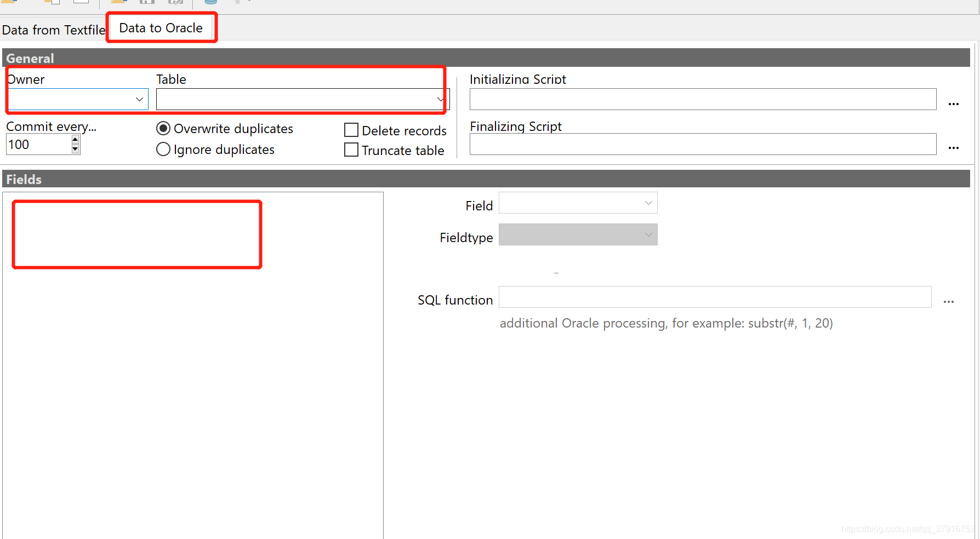Viewport: 980px width, 539px height.
Task: Click the blank document icon next to new file
Action: [x=81, y=1]
